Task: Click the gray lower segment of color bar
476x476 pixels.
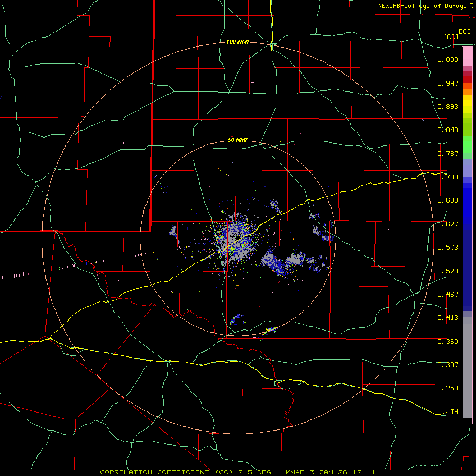Action: click(467, 368)
